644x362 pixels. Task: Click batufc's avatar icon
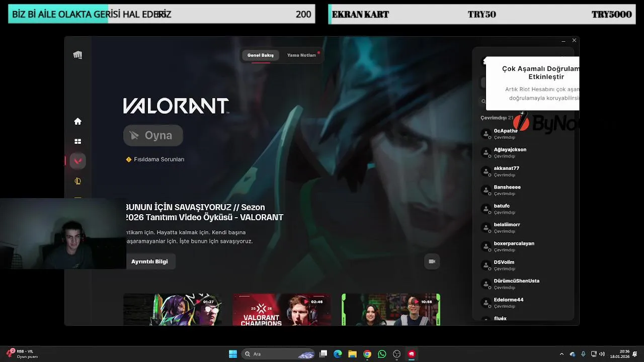tap(486, 209)
